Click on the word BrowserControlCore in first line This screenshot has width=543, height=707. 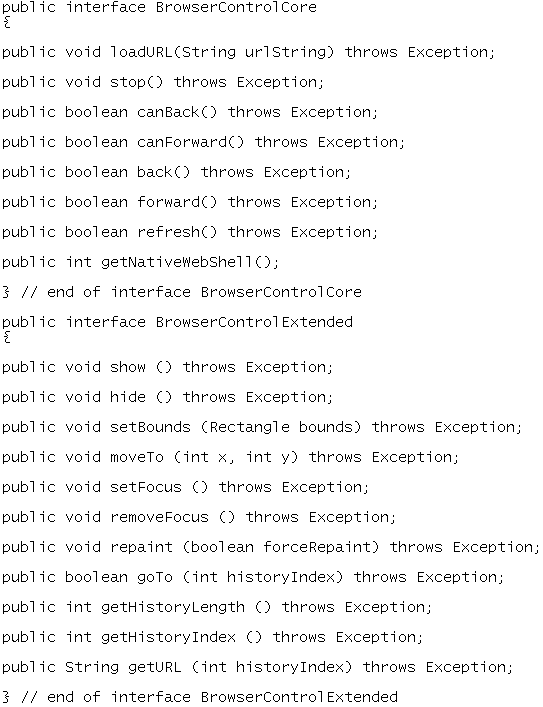click(236, 8)
